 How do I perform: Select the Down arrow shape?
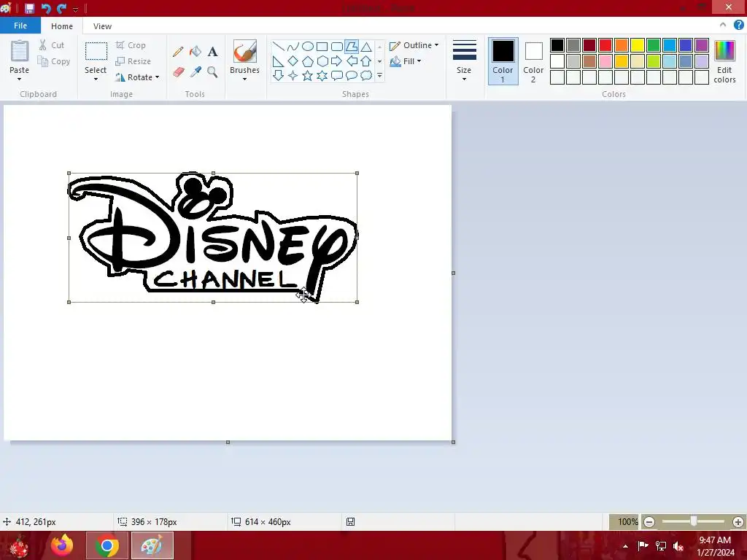(x=278, y=75)
